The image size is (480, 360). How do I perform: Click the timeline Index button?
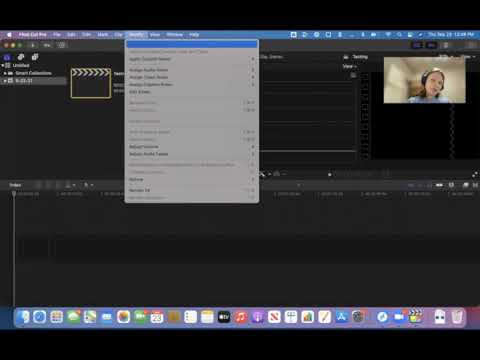pos(15,185)
